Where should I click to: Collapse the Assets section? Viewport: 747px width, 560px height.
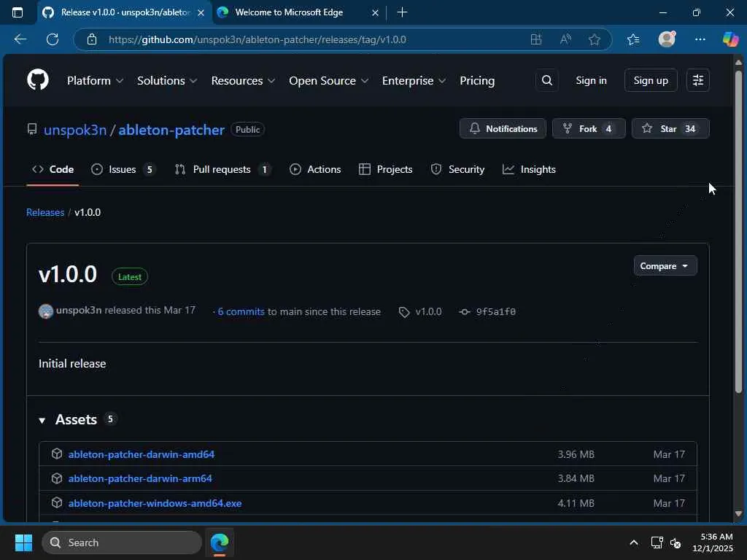[x=42, y=420]
